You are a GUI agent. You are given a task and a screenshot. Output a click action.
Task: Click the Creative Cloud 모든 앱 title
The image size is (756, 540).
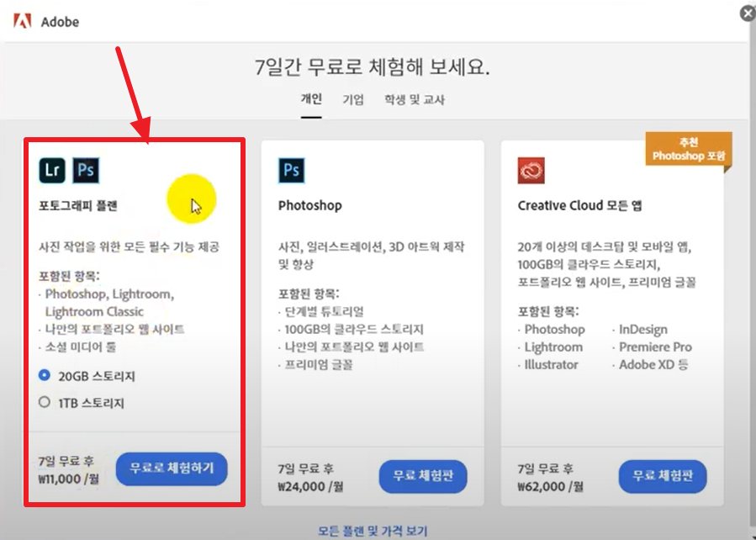(x=579, y=206)
